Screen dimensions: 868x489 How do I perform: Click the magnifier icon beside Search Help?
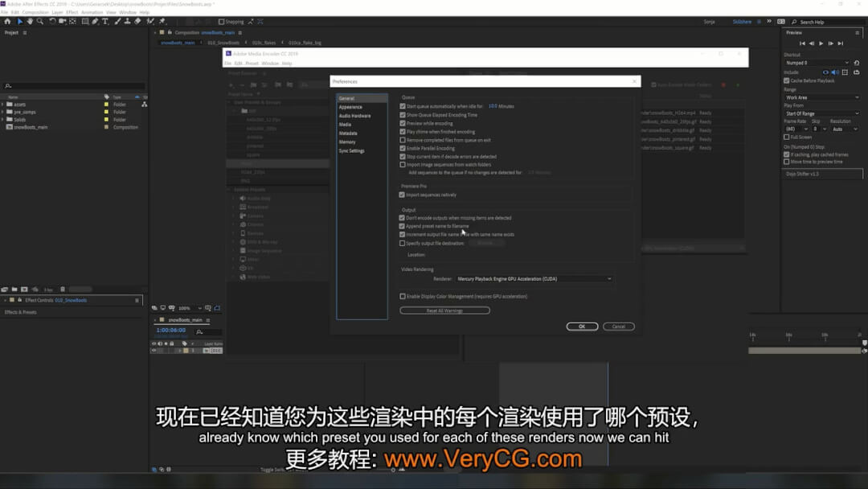(x=794, y=23)
